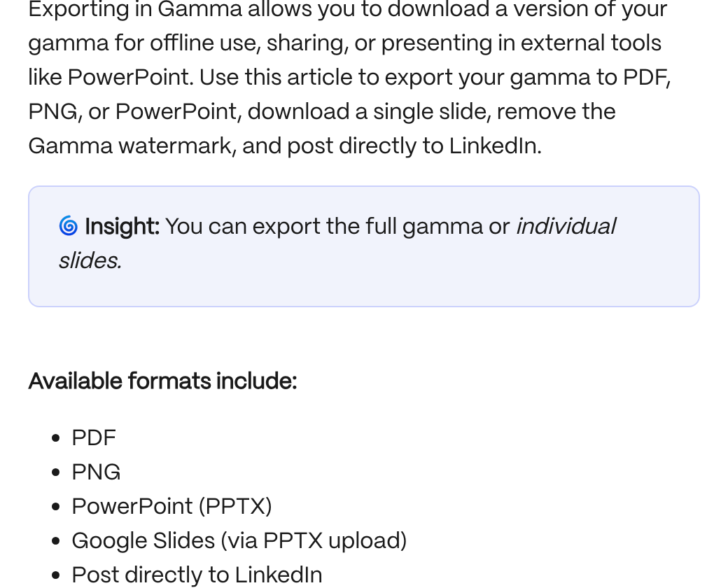This screenshot has width=728, height=588.
Task: Click the bullet before PowerPoint (PPTX)
Action: click(56, 507)
